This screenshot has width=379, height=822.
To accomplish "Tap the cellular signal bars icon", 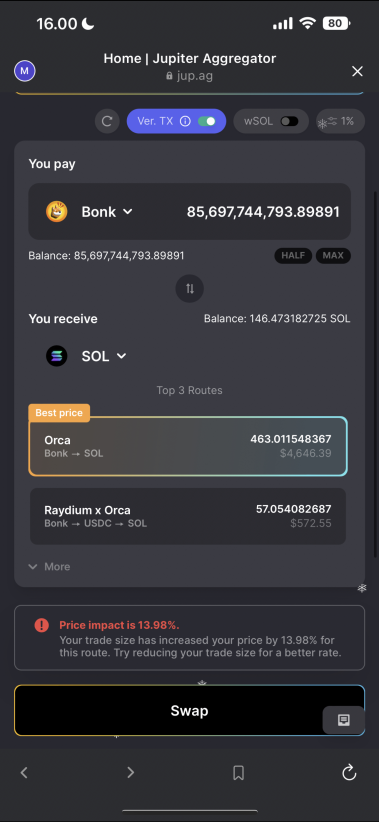I will coord(283,24).
